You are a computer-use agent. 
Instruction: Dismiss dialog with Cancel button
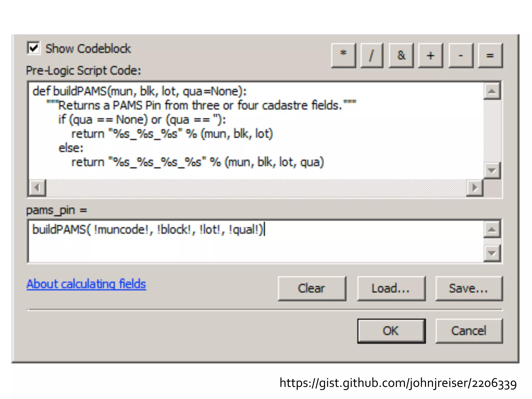(469, 331)
